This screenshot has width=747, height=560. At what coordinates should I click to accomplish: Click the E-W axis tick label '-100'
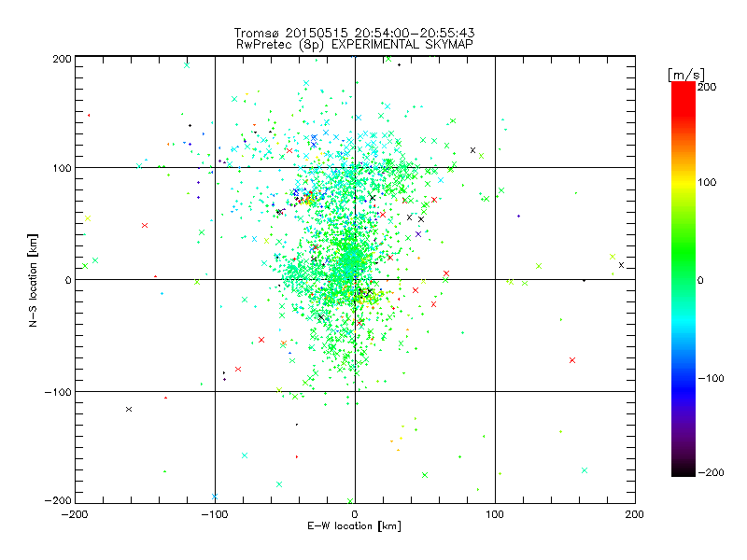click(x=215, y=514)
